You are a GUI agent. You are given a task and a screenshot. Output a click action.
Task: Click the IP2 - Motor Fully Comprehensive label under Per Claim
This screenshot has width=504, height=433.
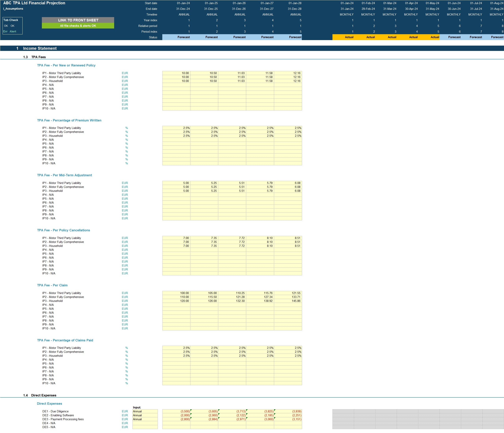coord(63,297)
